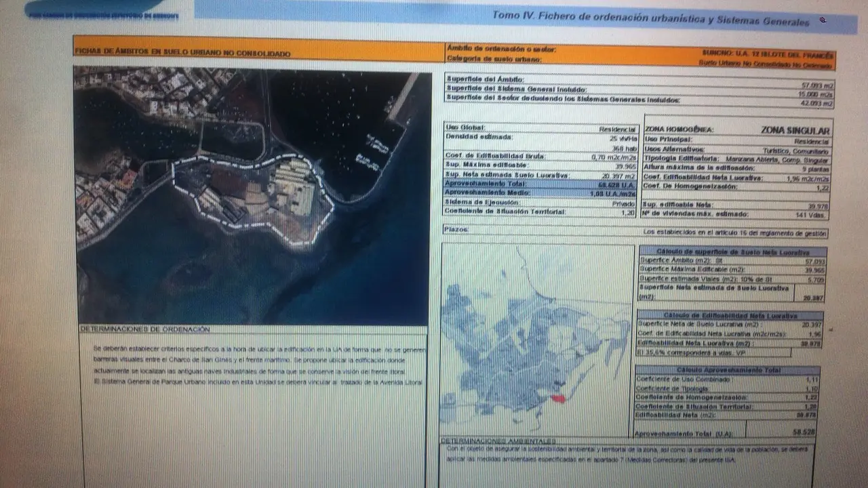Click the highlighted 'Aprovechamiento Total' row
The image size is (868, 488).
(540, 184)
